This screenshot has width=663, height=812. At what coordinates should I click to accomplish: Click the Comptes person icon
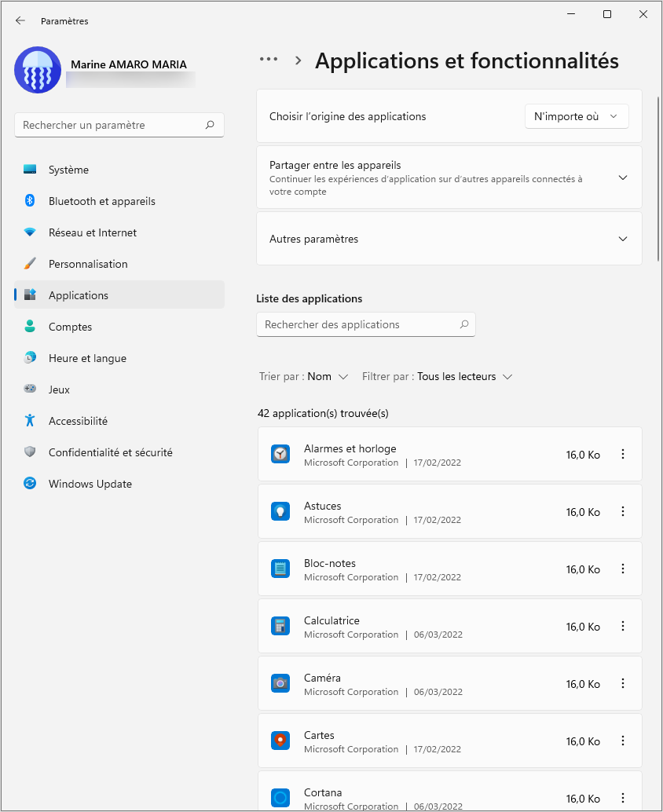(30, 326)
